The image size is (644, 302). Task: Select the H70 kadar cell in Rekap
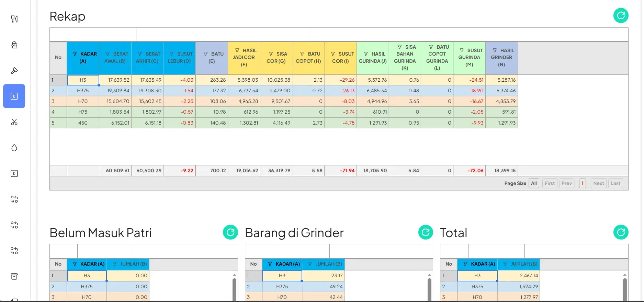[x=83, y=101]
